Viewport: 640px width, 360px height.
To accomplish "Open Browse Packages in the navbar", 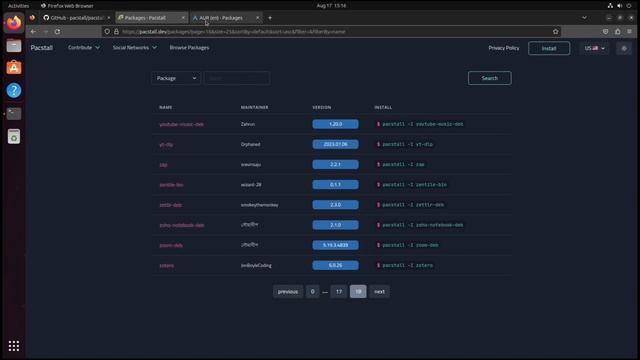I will coord(189,47).
